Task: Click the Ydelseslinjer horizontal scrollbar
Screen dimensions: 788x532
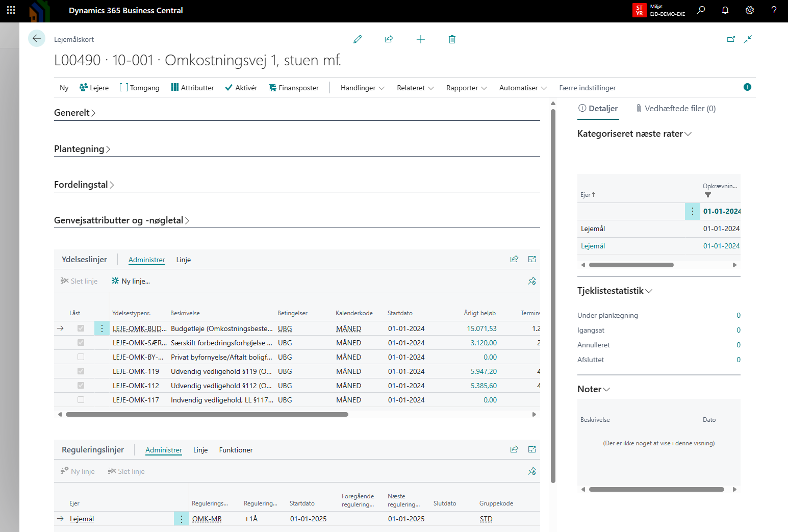Action: [x=207, y=415]
